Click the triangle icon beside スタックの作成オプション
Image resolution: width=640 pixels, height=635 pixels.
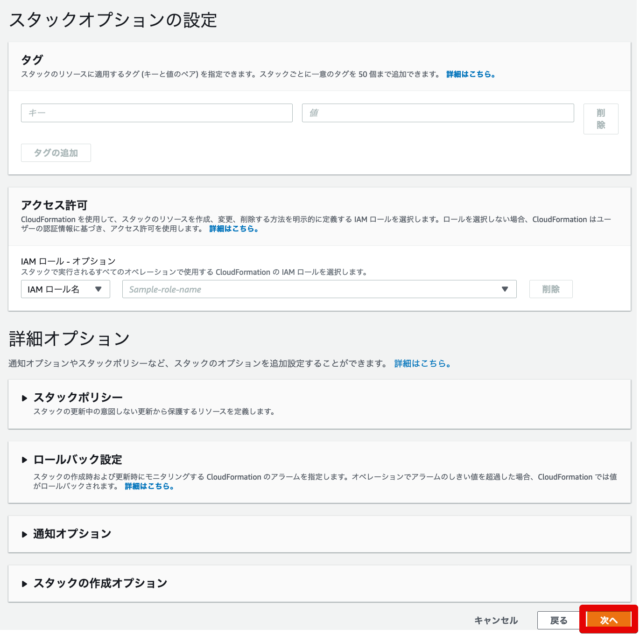[25, 583]
